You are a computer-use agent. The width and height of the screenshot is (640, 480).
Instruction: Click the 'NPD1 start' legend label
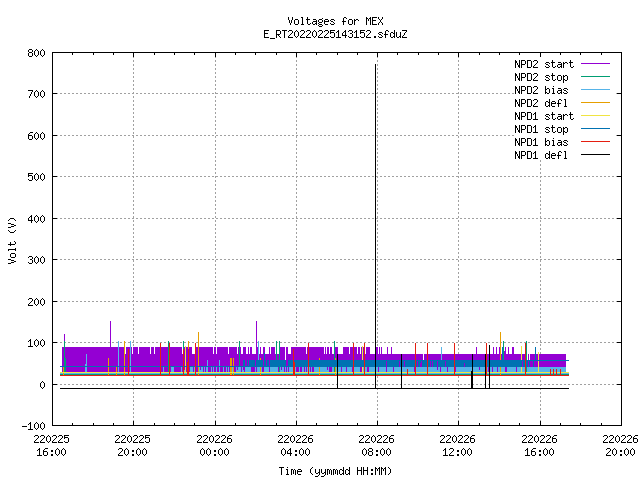[544, 116]
